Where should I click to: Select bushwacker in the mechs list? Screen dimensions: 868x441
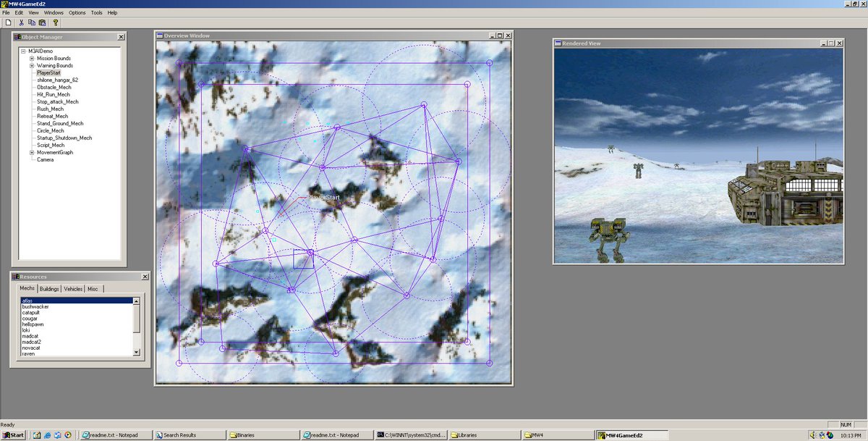click(77, 306)
